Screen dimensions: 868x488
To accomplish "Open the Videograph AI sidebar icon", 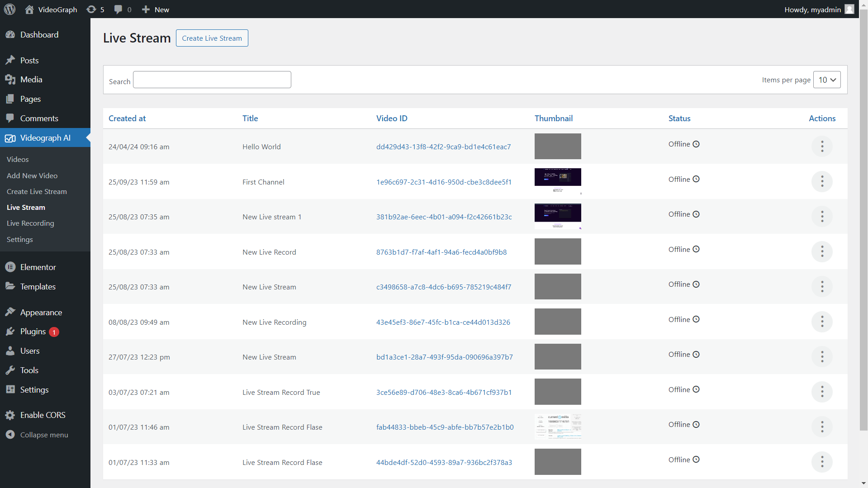I will (10, 138).
